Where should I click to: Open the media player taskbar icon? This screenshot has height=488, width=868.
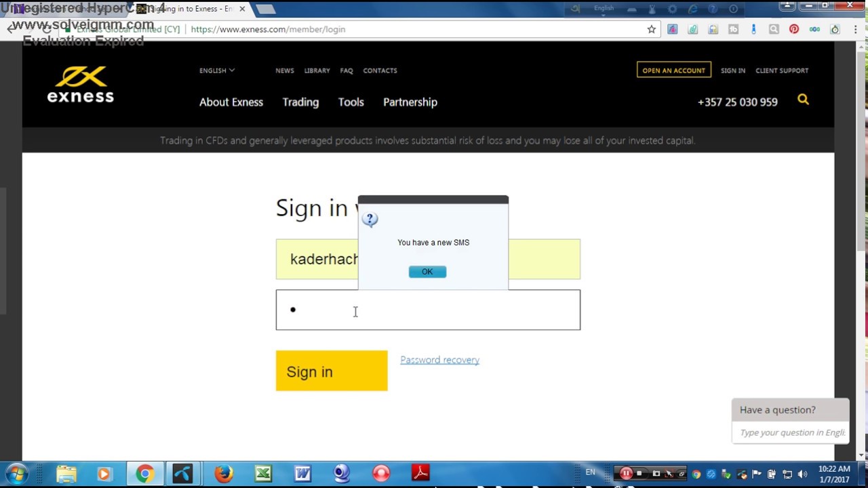click(104, 473)
